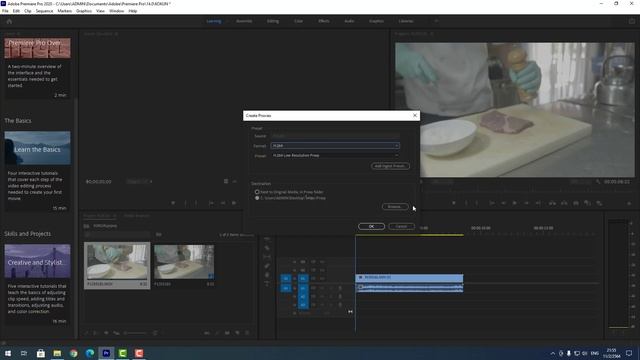Open Program monitor playback resolution dropdown

581,182
